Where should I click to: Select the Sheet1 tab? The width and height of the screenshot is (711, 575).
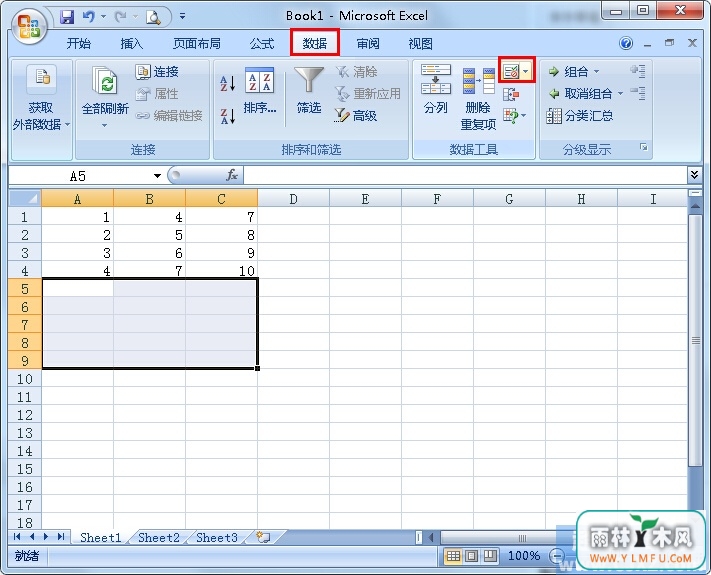101,537
